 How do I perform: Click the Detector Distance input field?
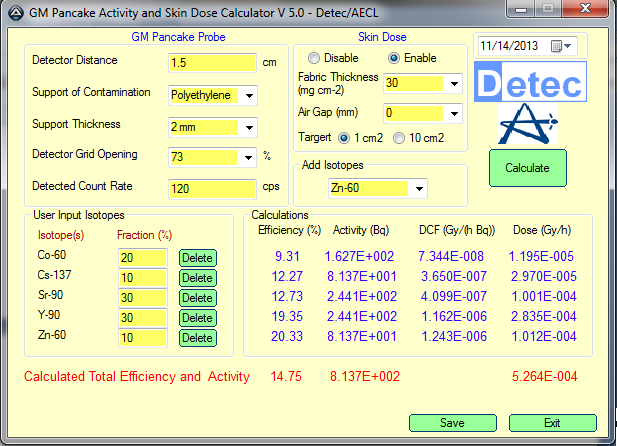pyautogui.click(x=212, y=63)
